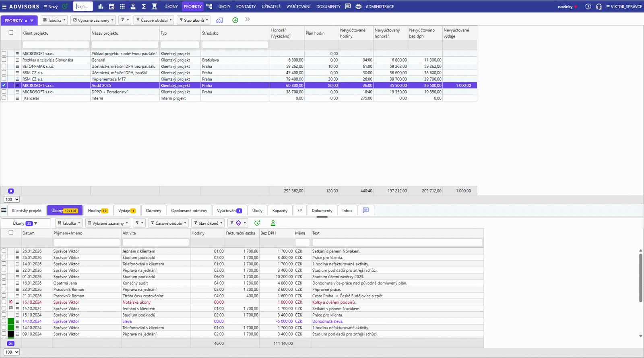Click the Nový button
Viewport: 644px width, 358px height.
click(51, 6)
